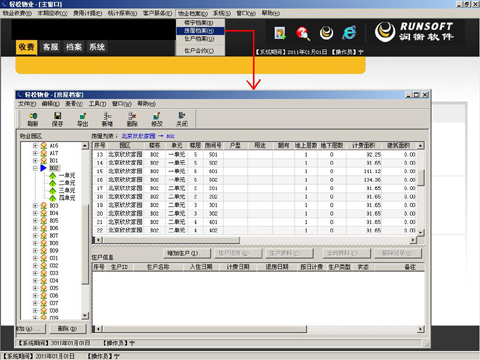480x360 pixels.
Task: Click the 合约资料 button
Action: pyautogui.click(x=347, y=253)
